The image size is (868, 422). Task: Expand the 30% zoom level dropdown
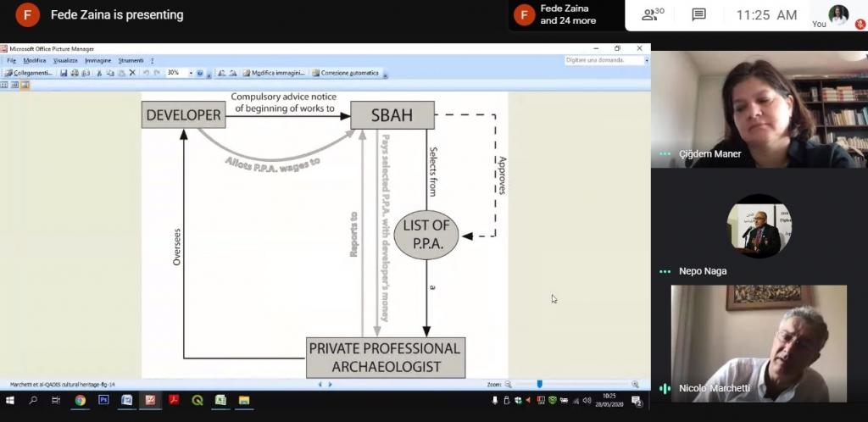(x=191, y=73)
